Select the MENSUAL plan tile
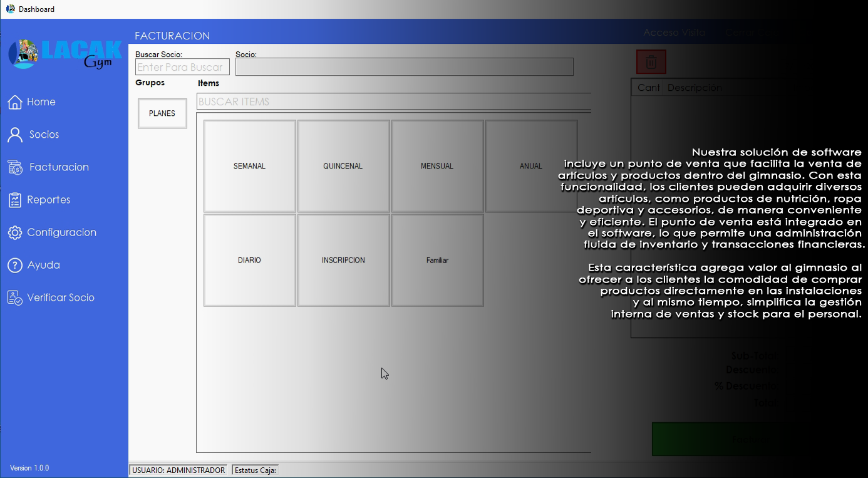This screenshot has height=478, width=868. click(437, 166)
